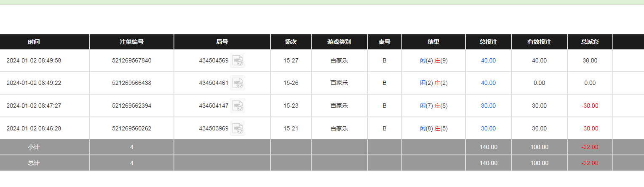This screenshot has width=644, height=187.
Task: Click the result 闲(4) 庄(9)
Action: click(433, 60)
